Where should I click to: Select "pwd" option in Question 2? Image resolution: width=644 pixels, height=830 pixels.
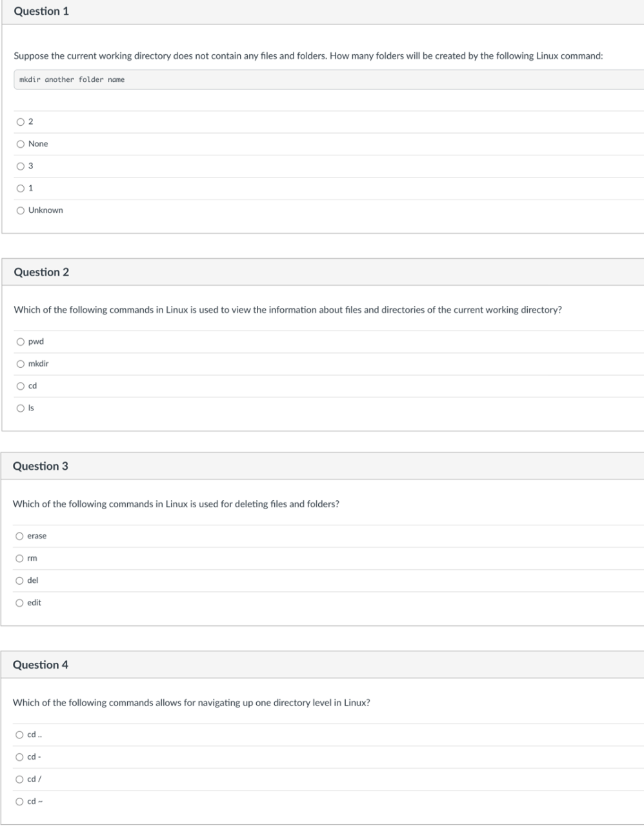pyautogui.click(x=20, y=341)
